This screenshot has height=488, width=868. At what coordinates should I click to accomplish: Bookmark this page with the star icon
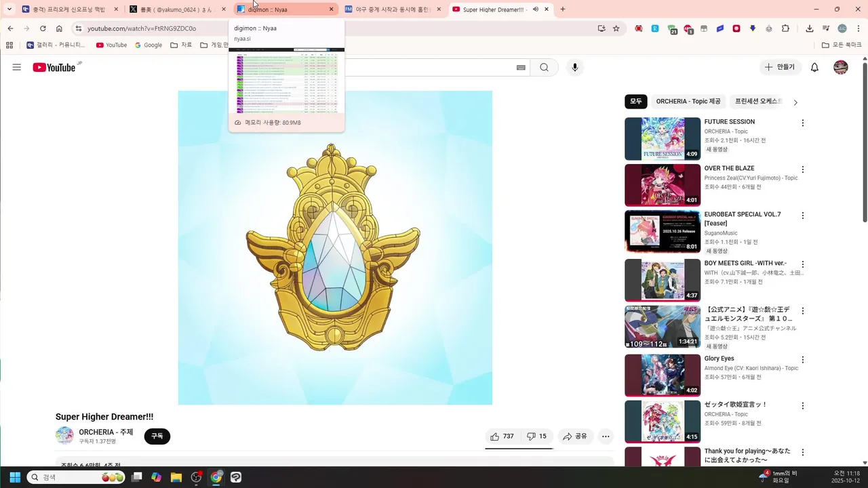(616, 28)
